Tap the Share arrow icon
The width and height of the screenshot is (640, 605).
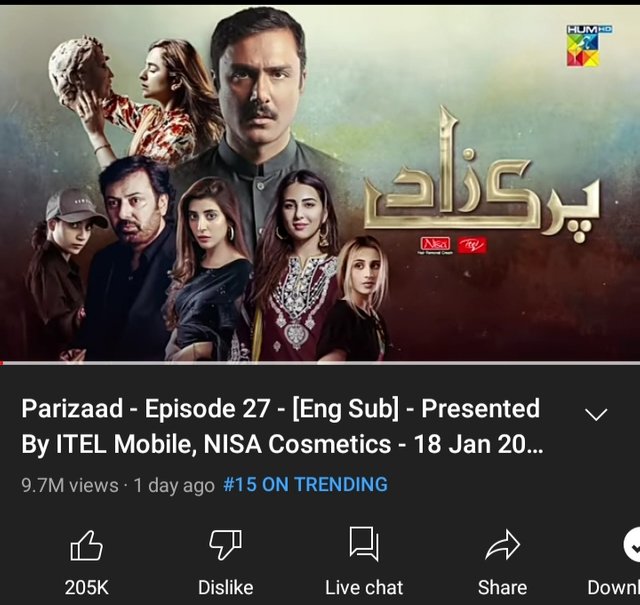502,545
